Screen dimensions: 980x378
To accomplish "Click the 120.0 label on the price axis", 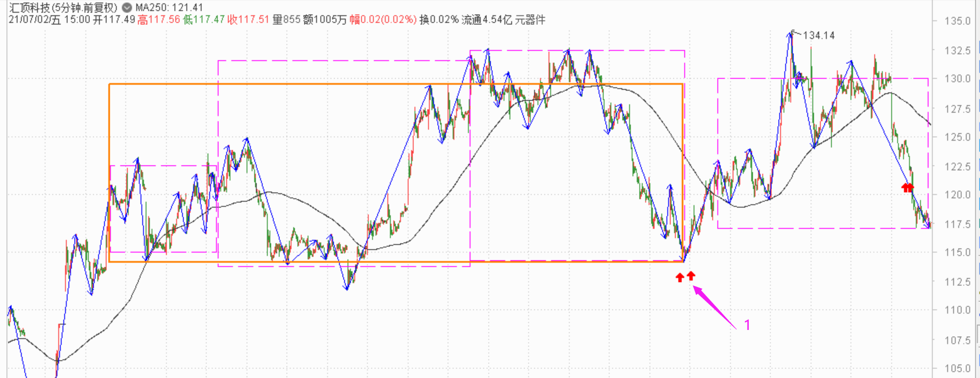I will coord(957,195).
